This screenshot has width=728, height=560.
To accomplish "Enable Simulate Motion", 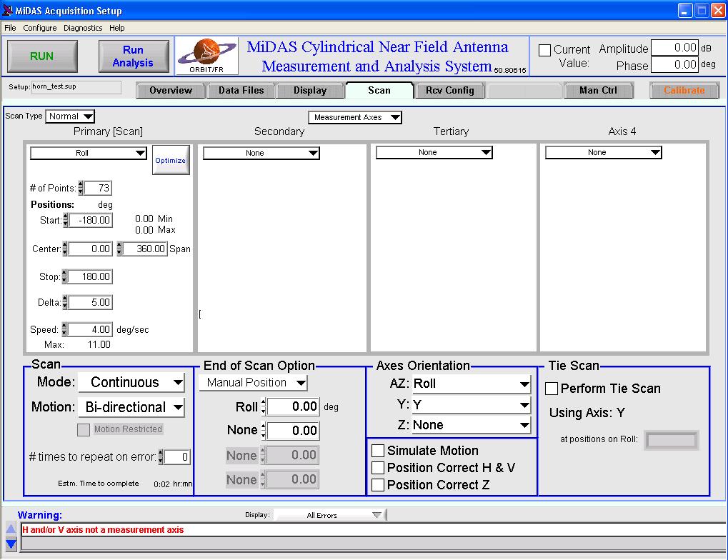I will tap(378, 451).
